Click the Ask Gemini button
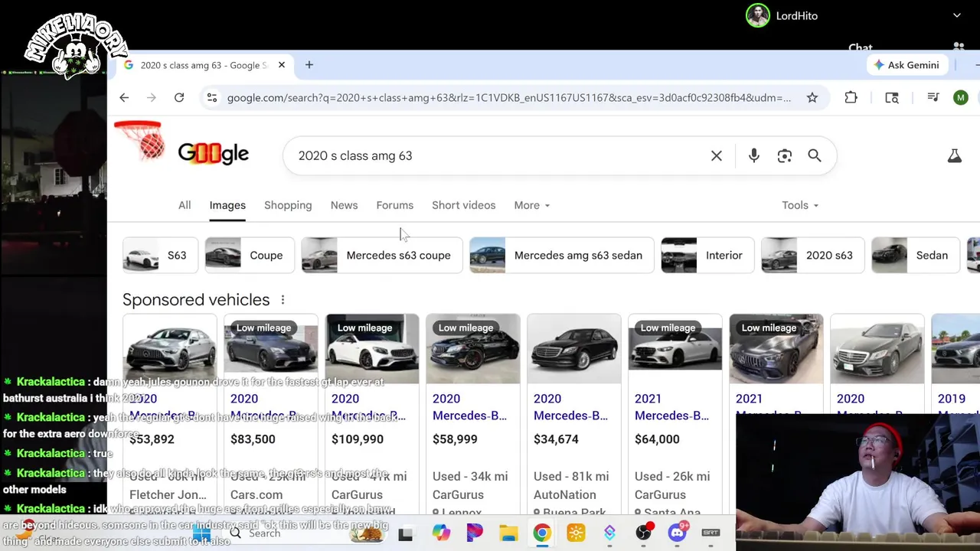The width and height of the screenshot is (980, 551). 906,65
